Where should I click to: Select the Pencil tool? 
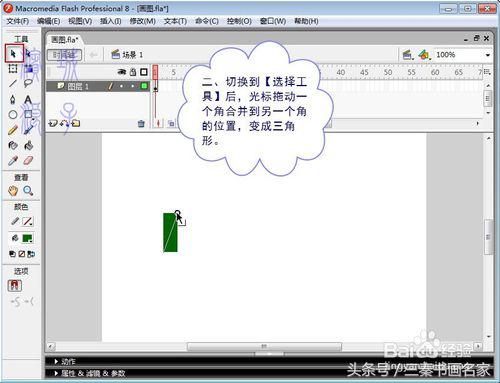click(13, 130)
